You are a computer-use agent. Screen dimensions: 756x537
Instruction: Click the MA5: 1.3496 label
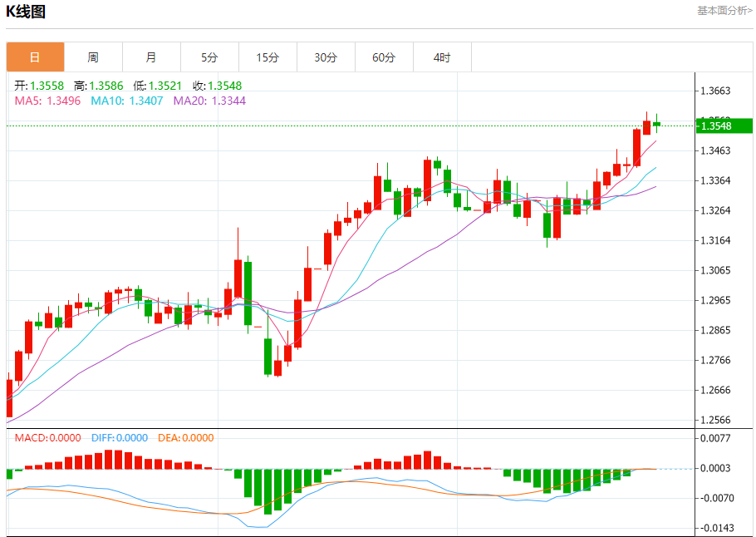pos(47,101)
